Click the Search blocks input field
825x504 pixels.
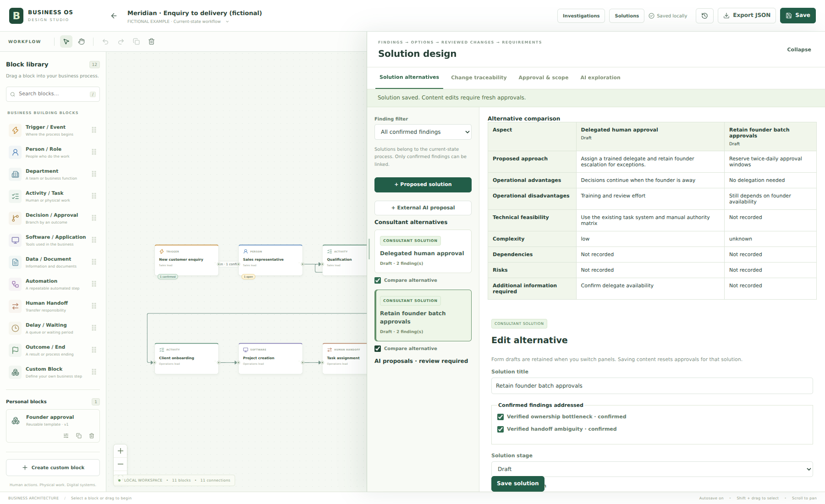tap(53, 94)
